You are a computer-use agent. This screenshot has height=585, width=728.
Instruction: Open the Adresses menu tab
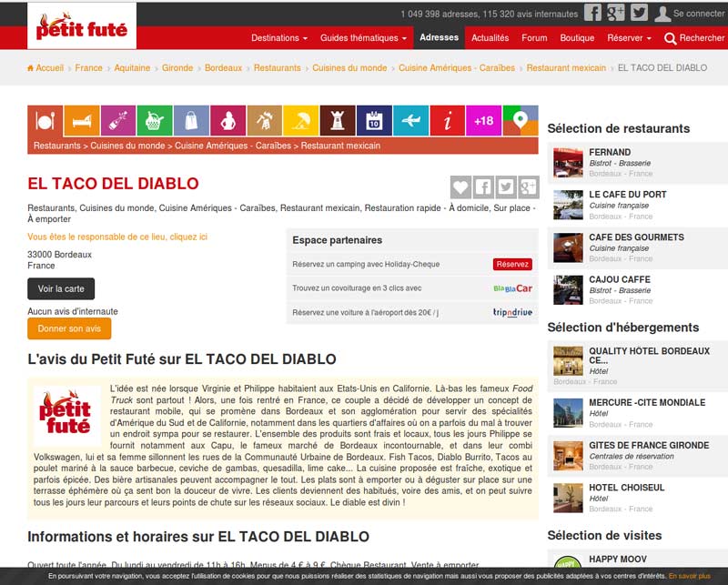439,37
